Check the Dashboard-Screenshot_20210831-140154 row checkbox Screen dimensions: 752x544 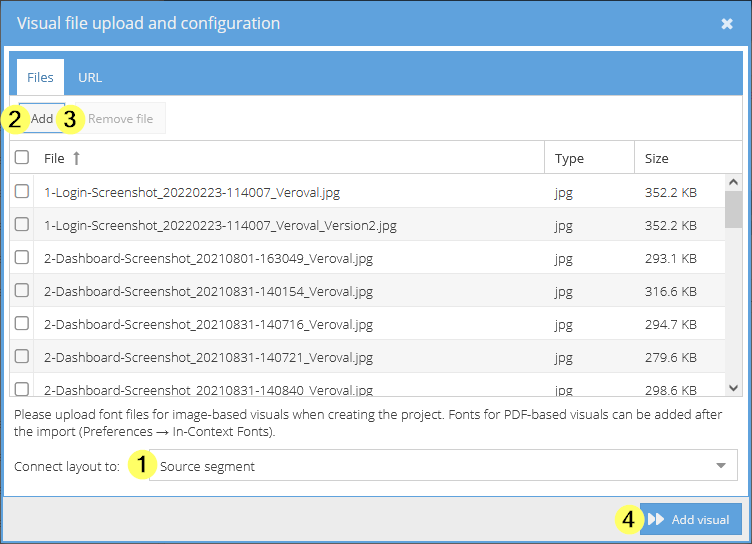(x=22, y=291)
